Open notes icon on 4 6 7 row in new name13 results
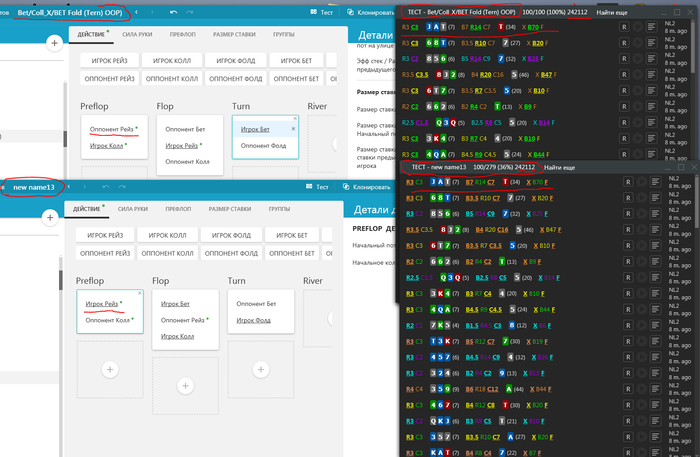Screen dimensions: 700x457 click(655, 405)
